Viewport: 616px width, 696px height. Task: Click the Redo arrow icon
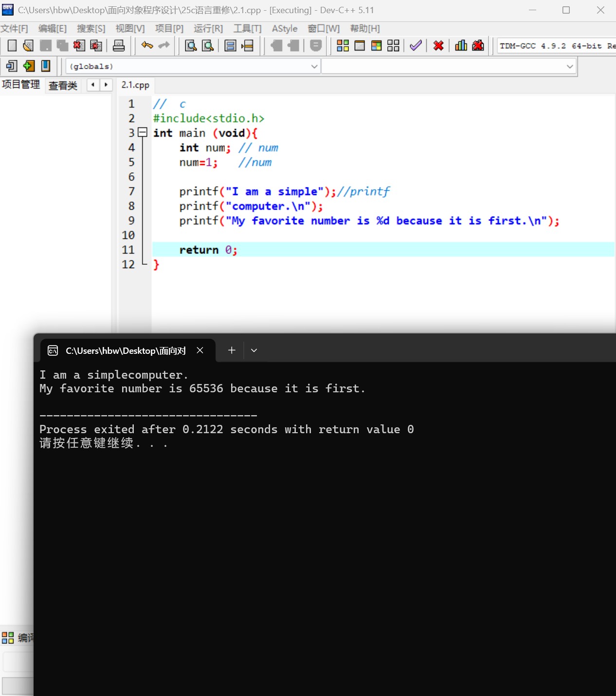(164, 46)
